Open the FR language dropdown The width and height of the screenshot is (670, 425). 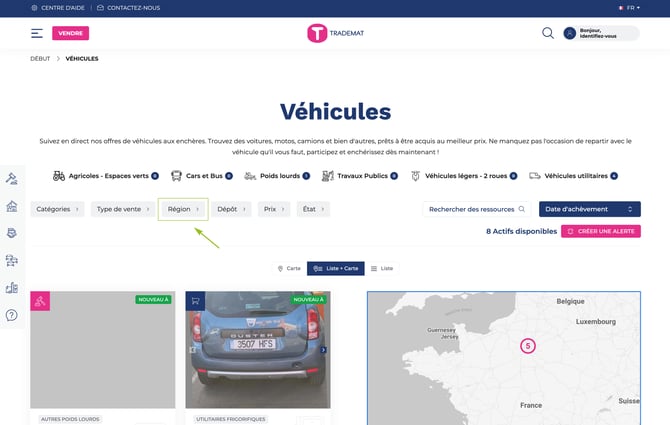click(629, 8)
